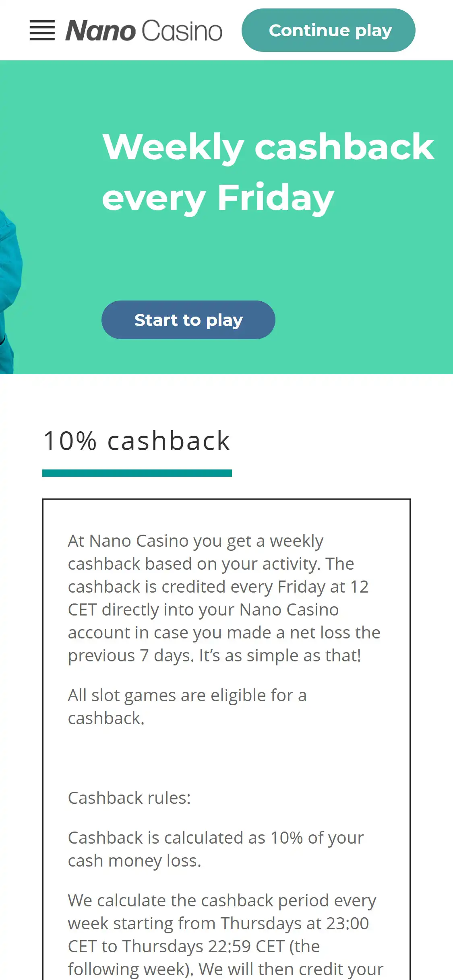This screenshot has width=453, height=980.
Task: Click the teal underline below 10% cashback
Action: pos(137,473)
